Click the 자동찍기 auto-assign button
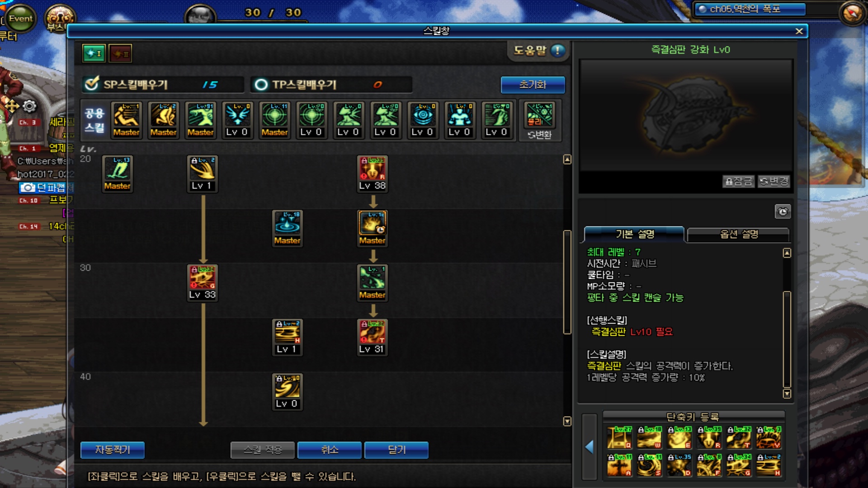Image resolution: width=868 pixels, height=488 pixels. (113, 450)
